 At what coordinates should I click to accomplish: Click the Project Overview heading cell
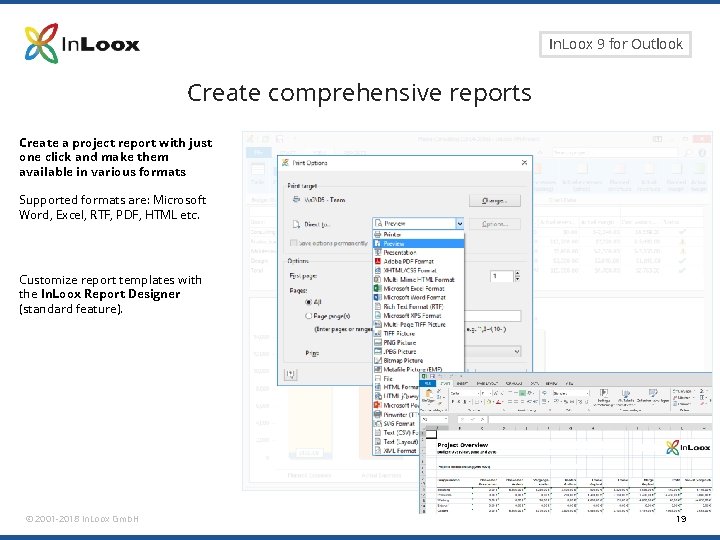(x=462, y=445)
